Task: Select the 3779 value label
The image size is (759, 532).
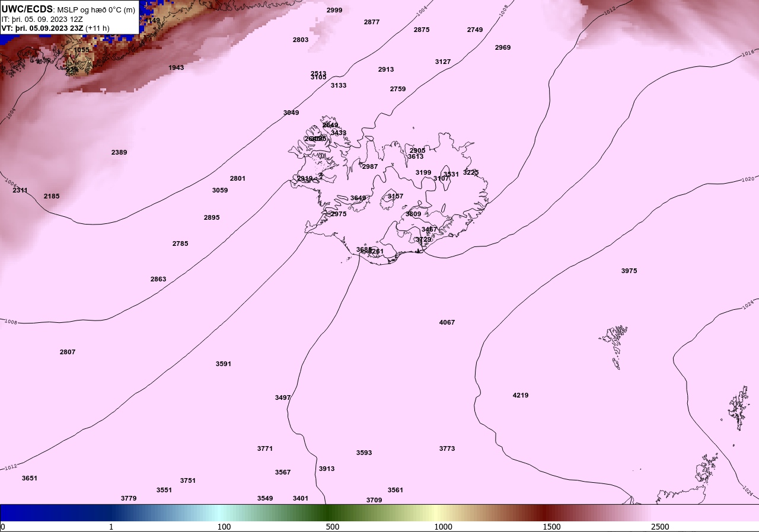Action: click(129, 498)
